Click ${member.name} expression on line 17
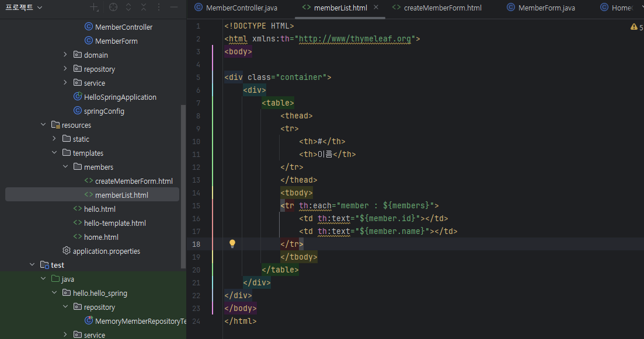This screenshot has width=644, height=339. click(x=394, y=231)
